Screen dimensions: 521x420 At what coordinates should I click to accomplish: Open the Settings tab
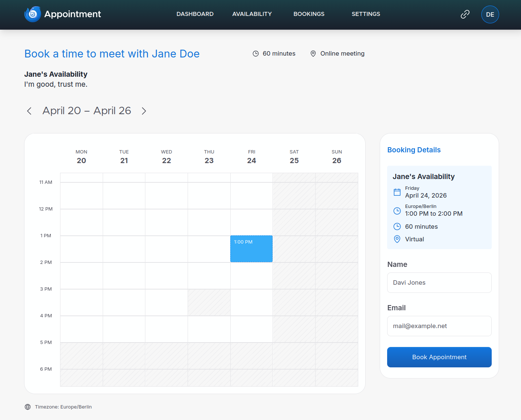click(366, 14)
